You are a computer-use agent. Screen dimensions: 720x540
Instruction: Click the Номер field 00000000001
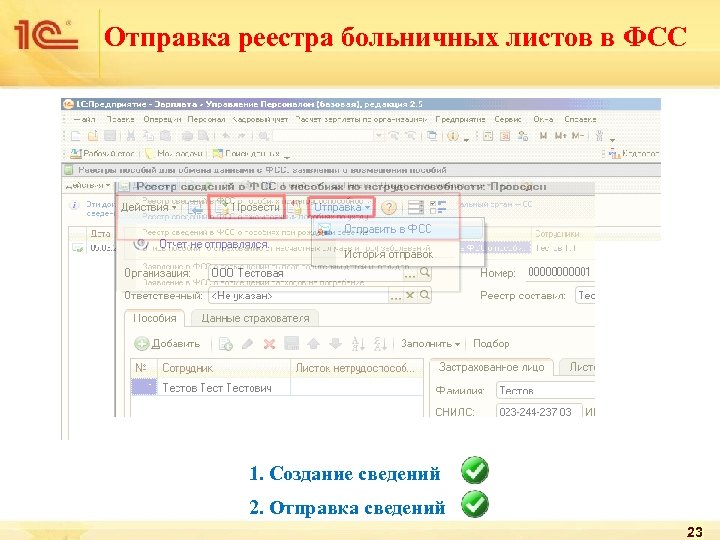point(560,272)
